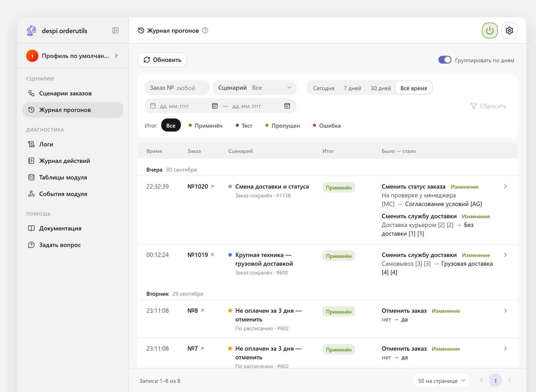
Task: Select the Все result filter
Action: [x=171, y=126]
